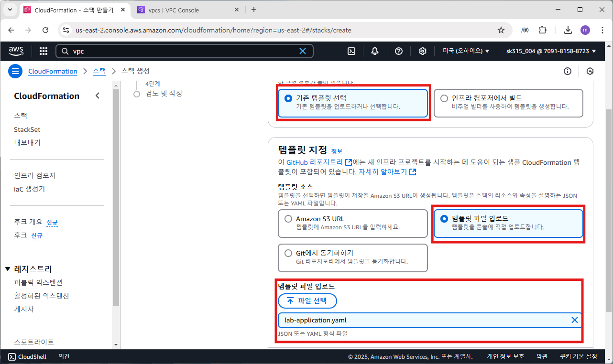Open CloudShell from top navigation bar
The height and width of the screenshot is (364, 613).
pos(351,51)
